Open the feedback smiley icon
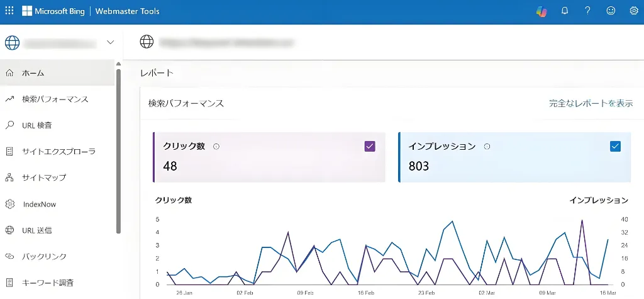This screenshot has width=644, height=299. point(611,11)
